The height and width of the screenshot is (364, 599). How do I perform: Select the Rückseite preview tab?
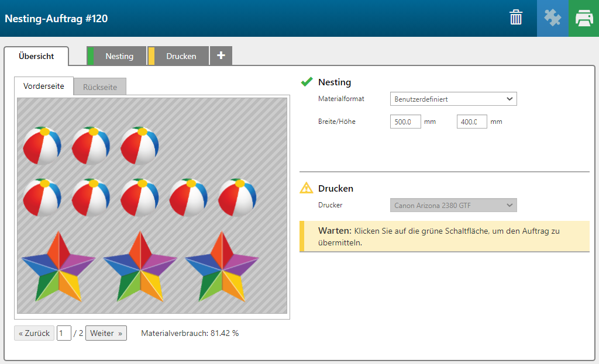100,87
